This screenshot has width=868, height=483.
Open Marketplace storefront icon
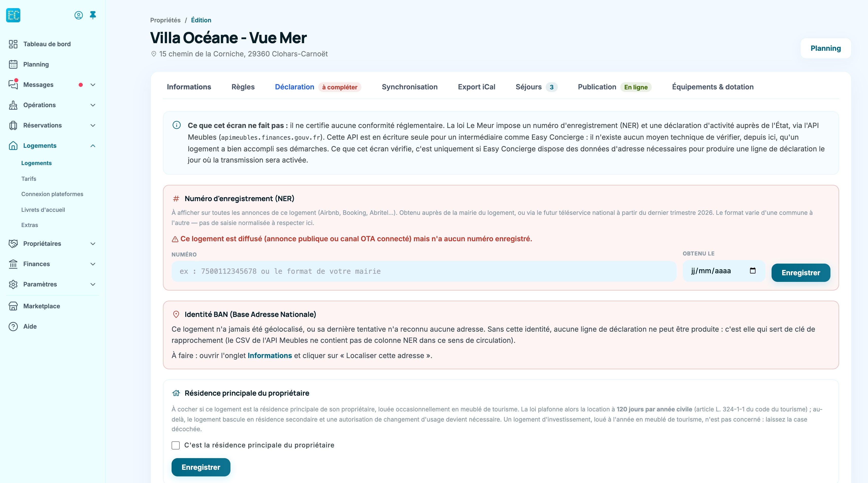pyautogui.click(x=13, y=306)
